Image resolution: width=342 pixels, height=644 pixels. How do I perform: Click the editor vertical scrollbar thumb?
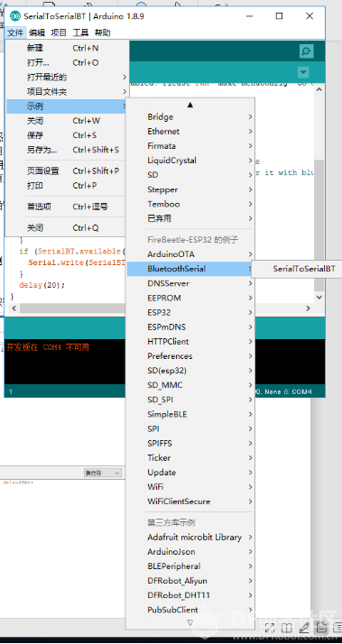pyautogui.click(x=319, y=225)
